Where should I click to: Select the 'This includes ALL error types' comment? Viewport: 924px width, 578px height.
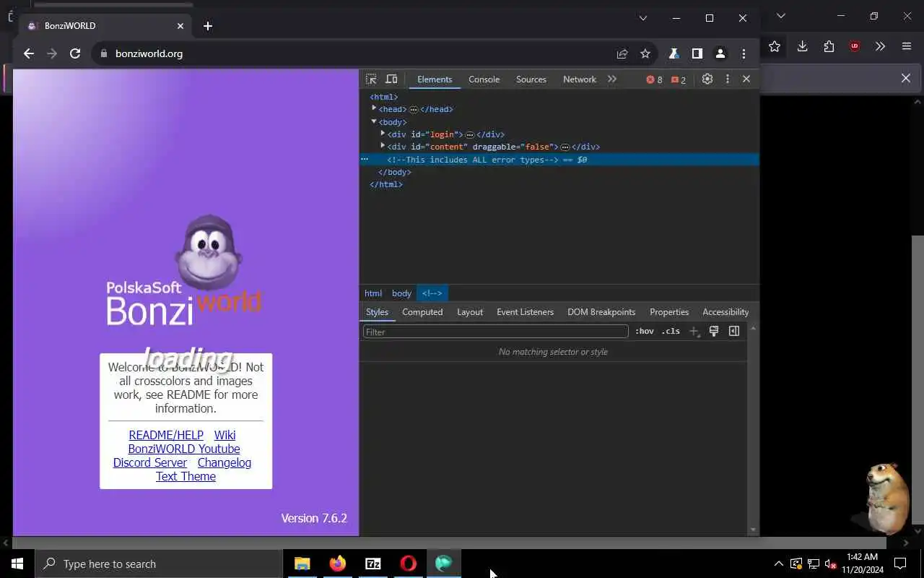(x=473, y=160)
